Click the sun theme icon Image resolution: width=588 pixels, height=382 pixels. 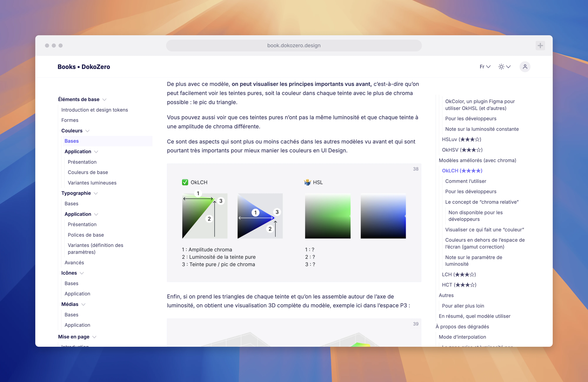click(x=501, y=67)
